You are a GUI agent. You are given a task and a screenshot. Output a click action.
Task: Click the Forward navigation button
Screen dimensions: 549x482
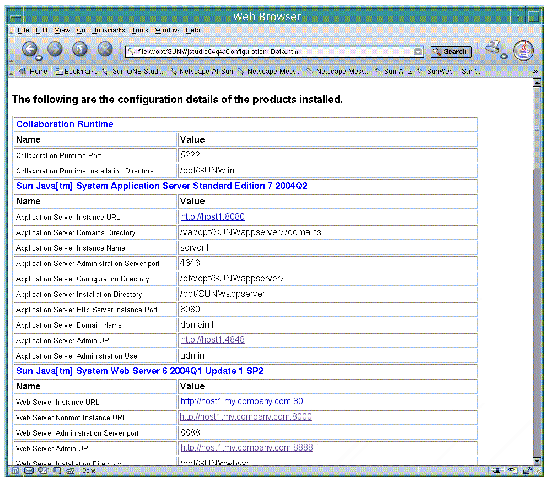pyautogui.click(x=55, y=49)
